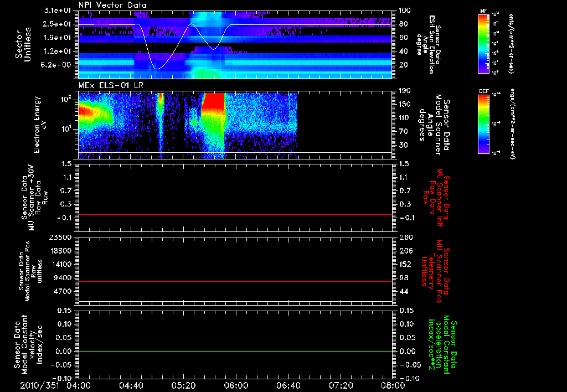The width and height of the screenshot is (567, 392).
Task: Click the 260 telemetry tick label
Action: tap(405, 238)
